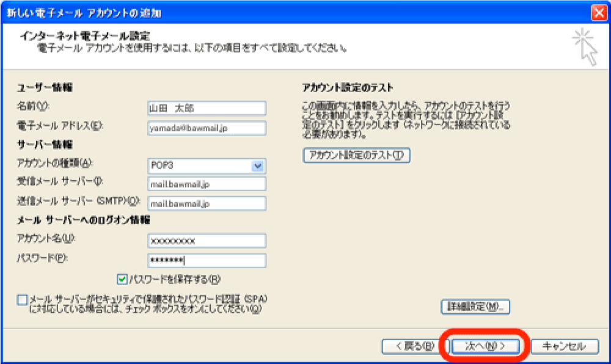The width and height of the screenshot is (611, 364).
Task: Click the 電子メール アドレス input field
Action: point(207,128)
